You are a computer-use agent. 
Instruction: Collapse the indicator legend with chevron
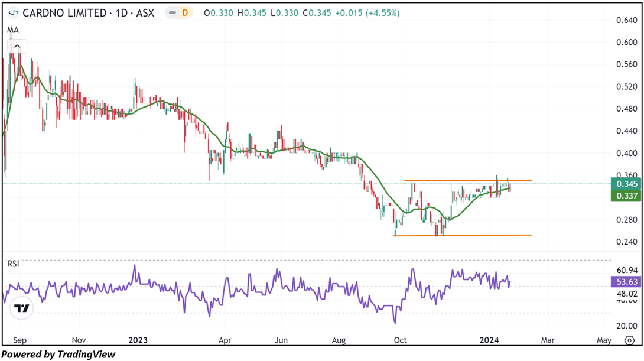coord(17,47)
